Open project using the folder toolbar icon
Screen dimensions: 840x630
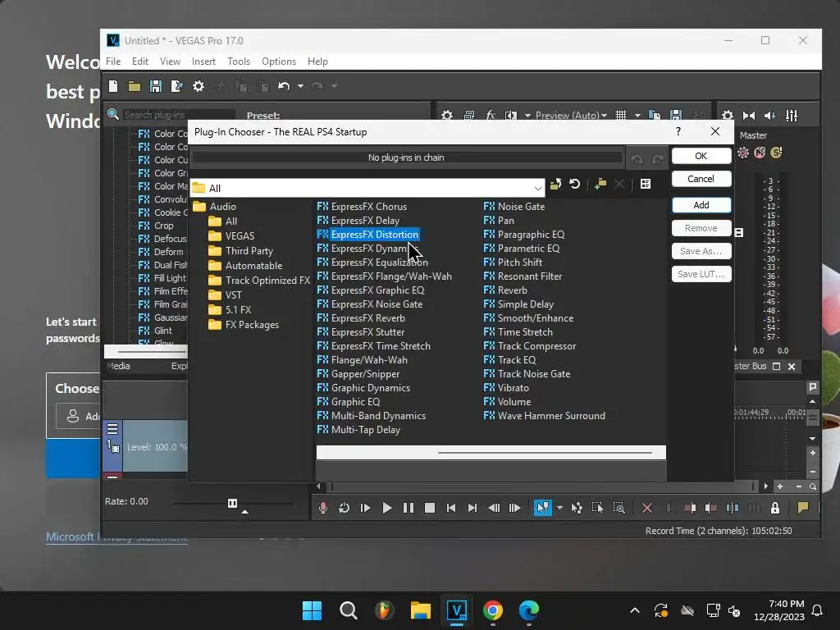coord(134,86)
